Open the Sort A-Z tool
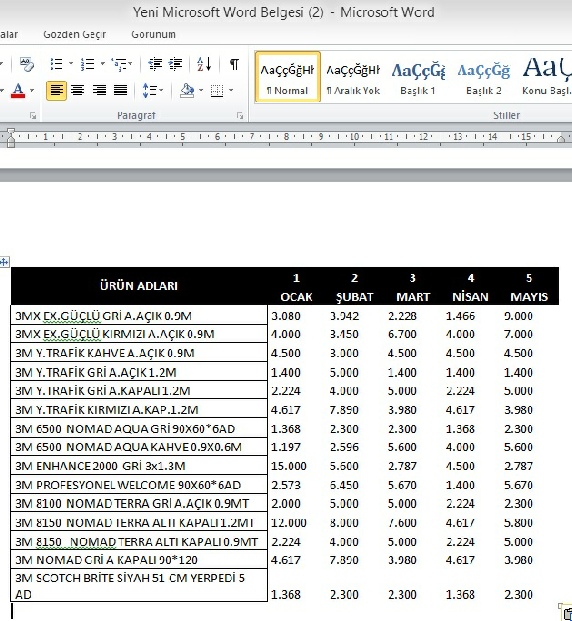Screen dimensions: 572x621 click(x=204, y=64)
